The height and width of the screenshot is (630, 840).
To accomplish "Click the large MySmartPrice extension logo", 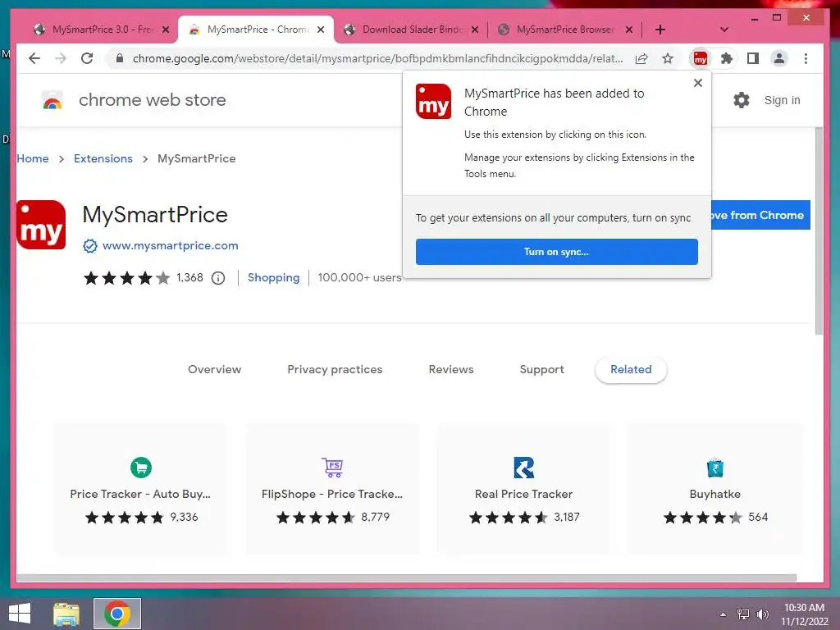I will (x=41, y=225).
